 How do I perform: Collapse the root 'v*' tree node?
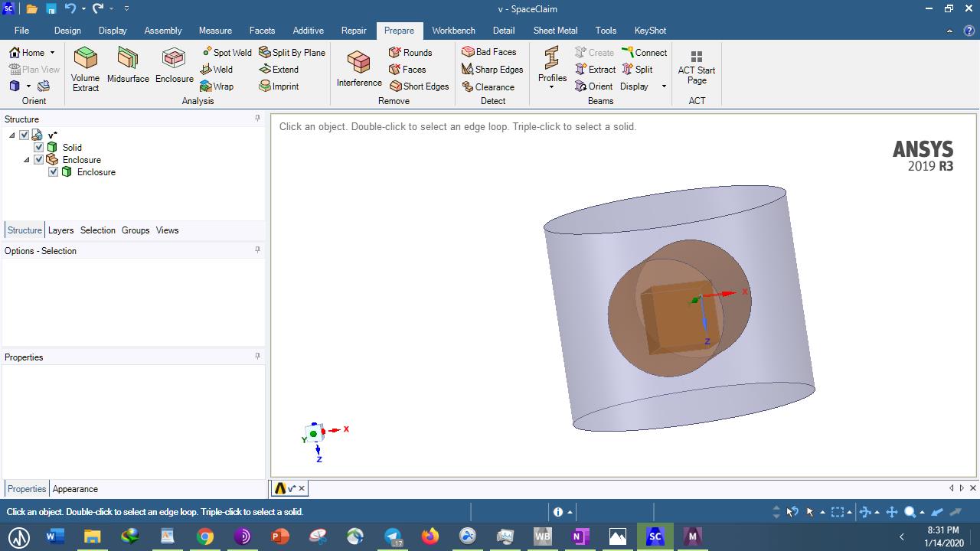[12, 135]
